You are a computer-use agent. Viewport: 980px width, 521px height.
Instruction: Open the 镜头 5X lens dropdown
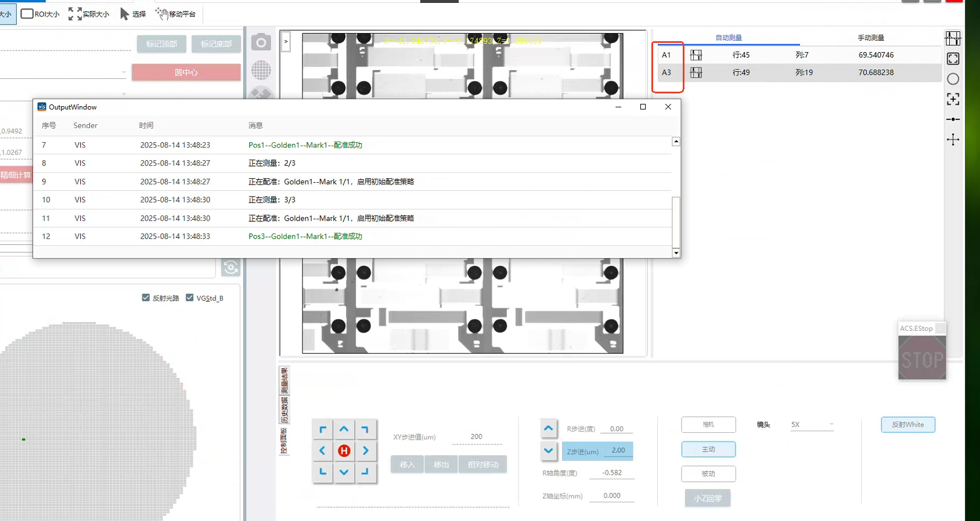[812, 425]
